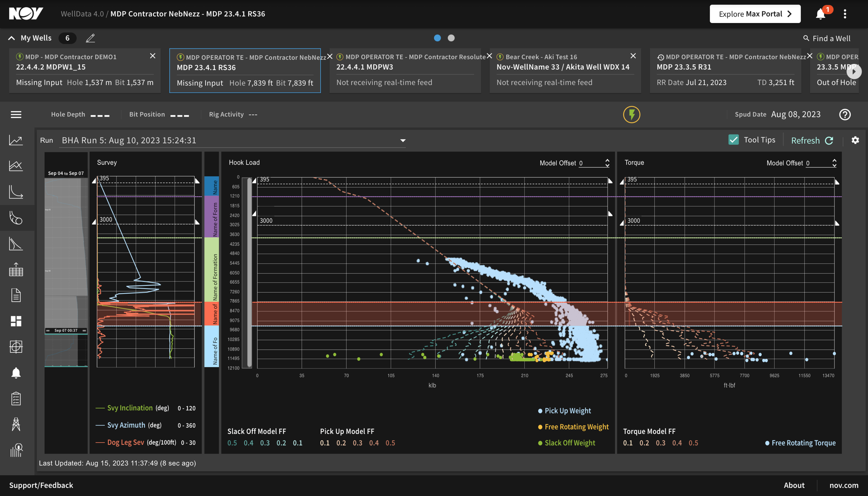Click the Explore Max Portal button

755,14
